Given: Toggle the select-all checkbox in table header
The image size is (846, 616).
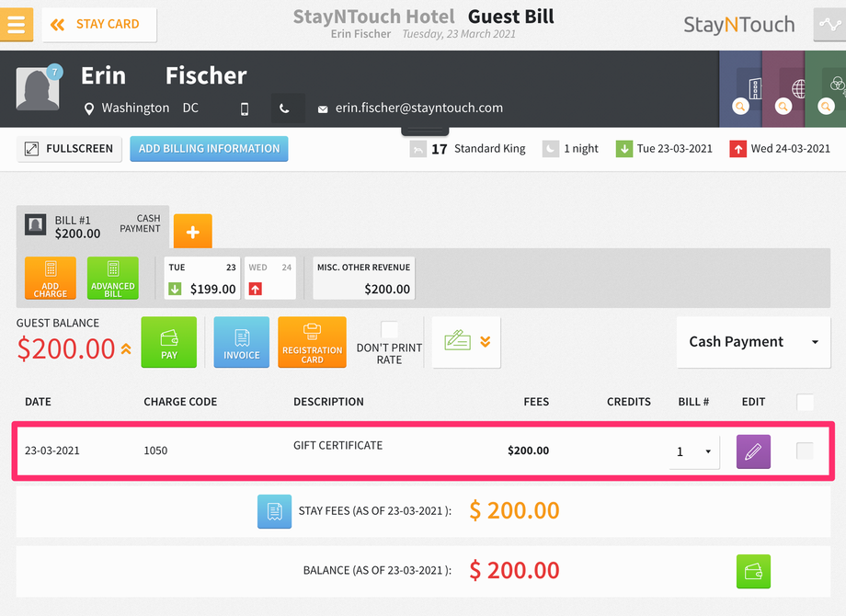Looking at the screenshot, I should click(805, 402).
